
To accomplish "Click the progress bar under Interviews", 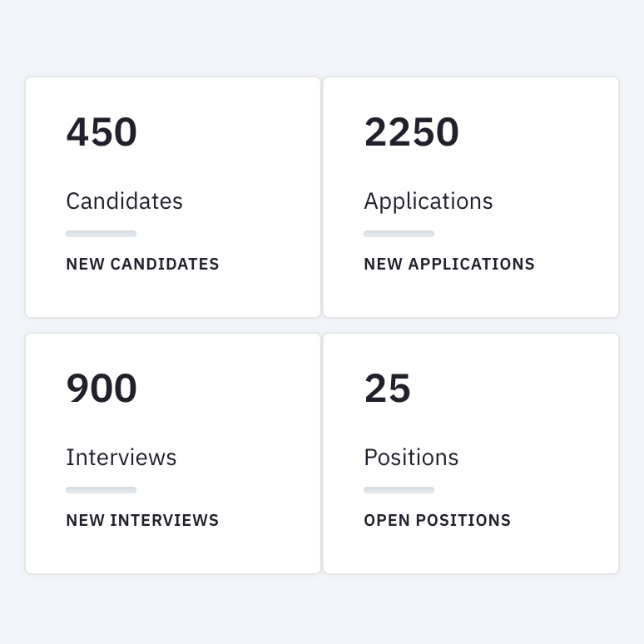I will click(101, 490).
